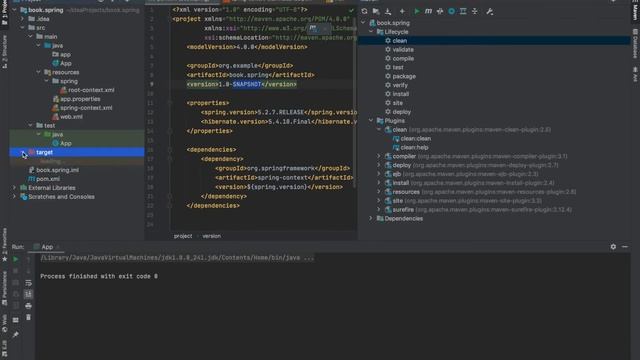This screenshot has height=360, width=640.
Task: Open spring-context.xml file
Action: coord(86,108)
